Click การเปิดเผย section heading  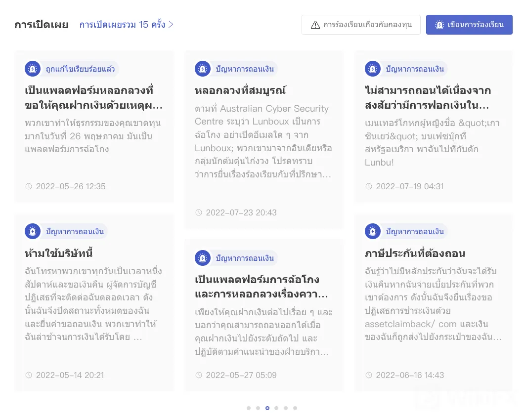(x=42, y=25)
